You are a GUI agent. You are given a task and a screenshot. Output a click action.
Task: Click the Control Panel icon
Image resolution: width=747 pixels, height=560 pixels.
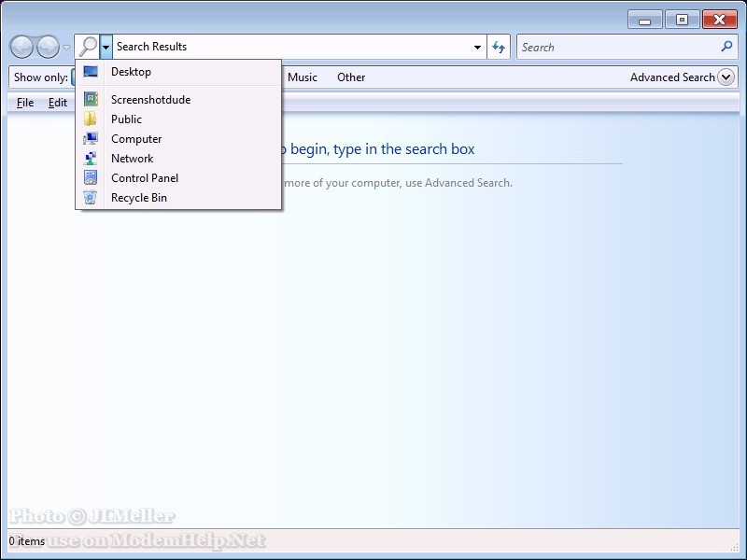pyautogui.click(x=91, y=177)
